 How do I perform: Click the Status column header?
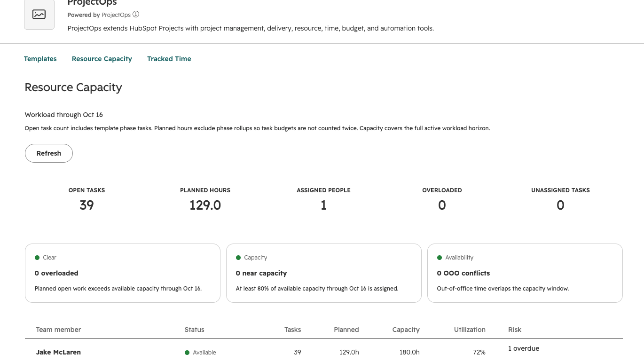click(195, 330)
